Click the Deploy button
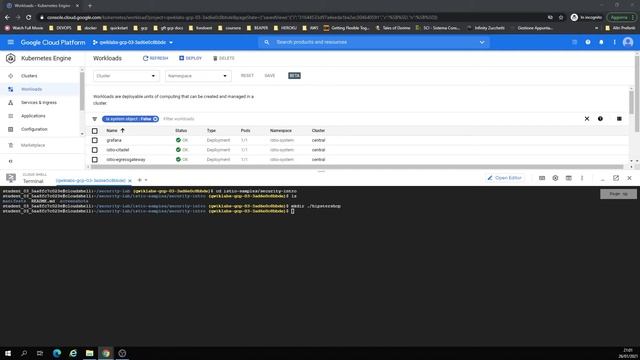This screenshot has height=360, width=640. pos(190,58)
